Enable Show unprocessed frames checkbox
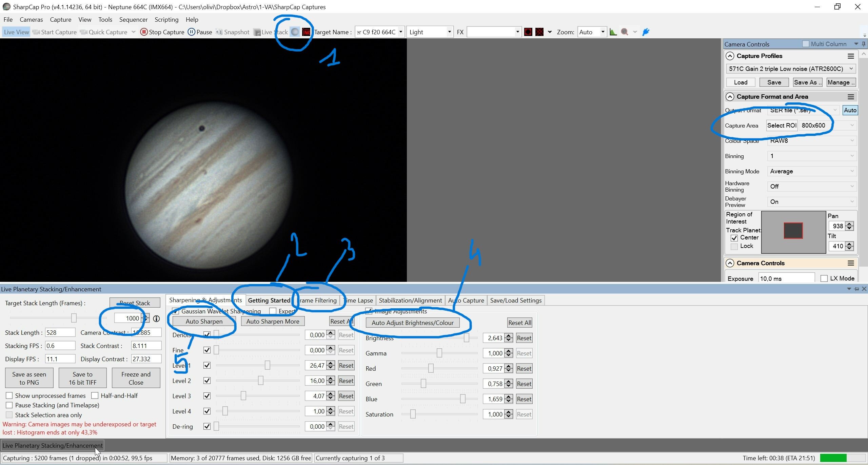This screenshot has width=868, height=465. coord(9,395)
